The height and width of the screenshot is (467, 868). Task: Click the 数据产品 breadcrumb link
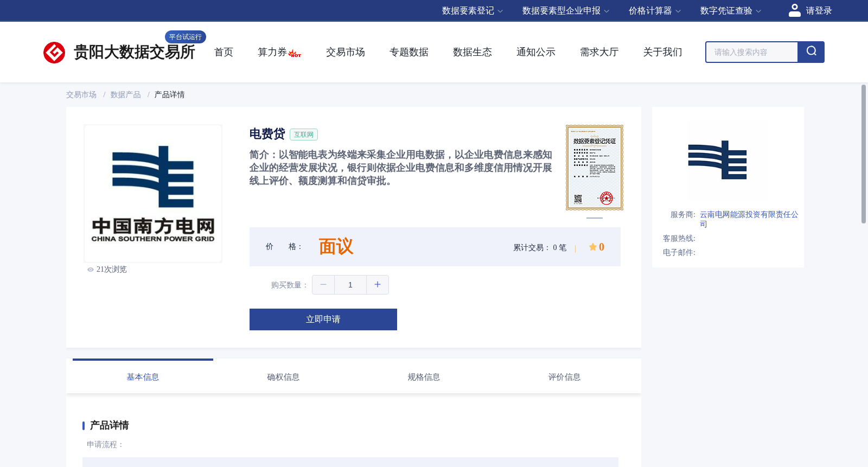(x=126, y=95)
